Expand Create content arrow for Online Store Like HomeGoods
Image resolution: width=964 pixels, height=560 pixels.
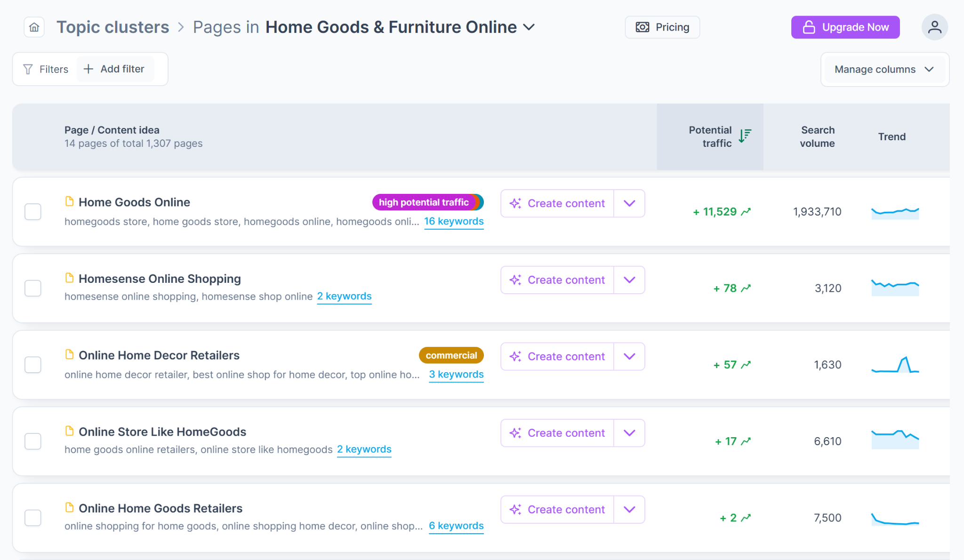pyautogui.click(x=629, y=433)
